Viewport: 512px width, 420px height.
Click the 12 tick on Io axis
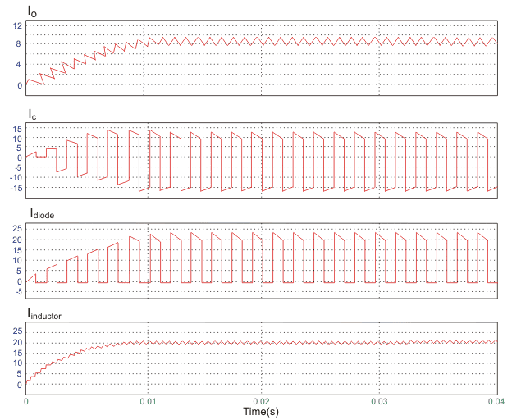coord(16,26)
